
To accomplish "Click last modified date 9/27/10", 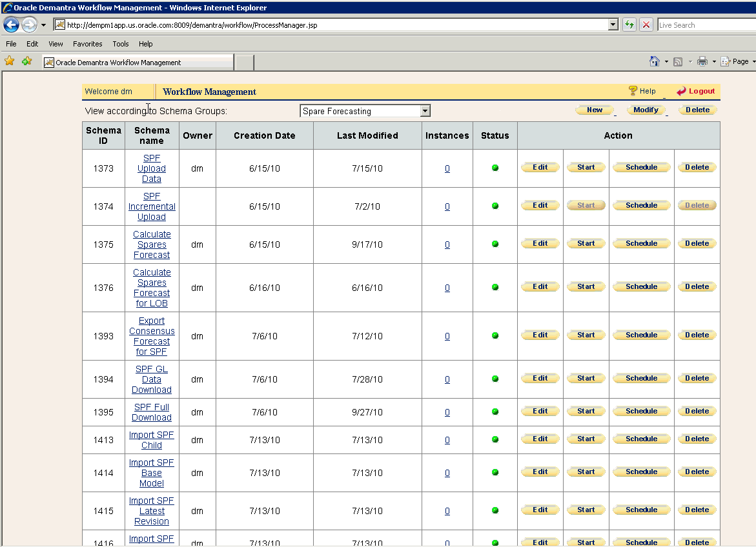I will click(x=367, y=413).
